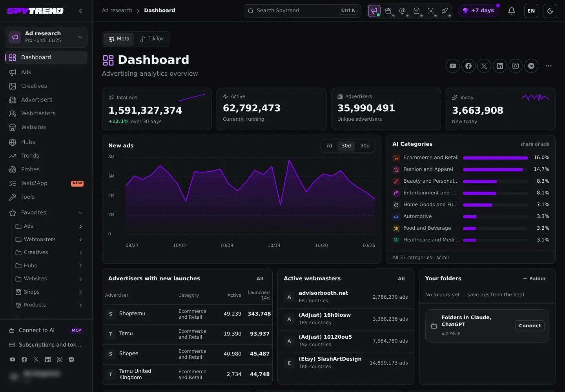Open the scan-search module icon in toolbar
This screenshot has height=392, width=565.
(431, 11)
